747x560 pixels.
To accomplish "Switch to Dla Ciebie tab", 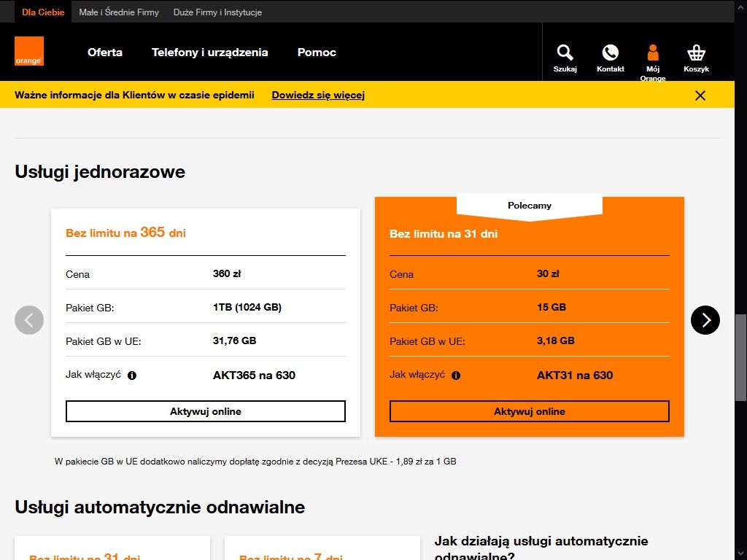I will pos(42,12).
